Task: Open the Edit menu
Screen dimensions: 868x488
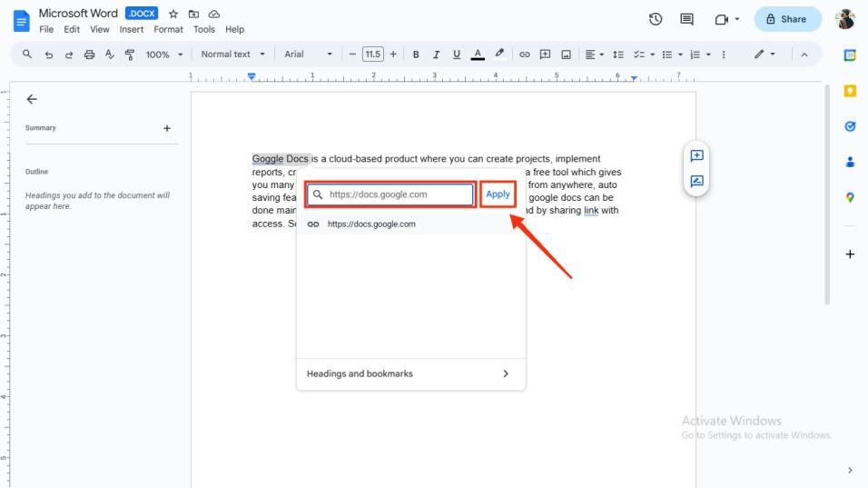Action: tap(72, 29)
